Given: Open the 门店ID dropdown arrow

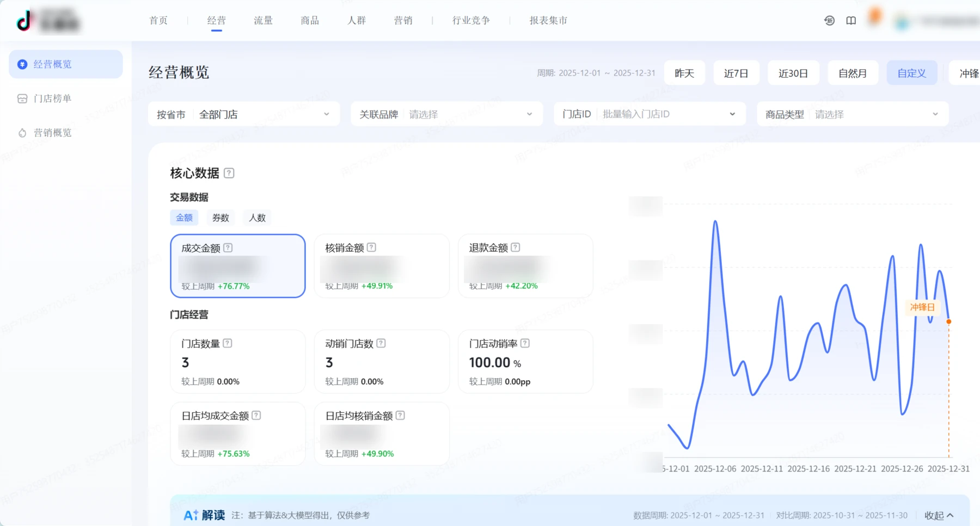Looking at the screenshot, I should [732, 114].
